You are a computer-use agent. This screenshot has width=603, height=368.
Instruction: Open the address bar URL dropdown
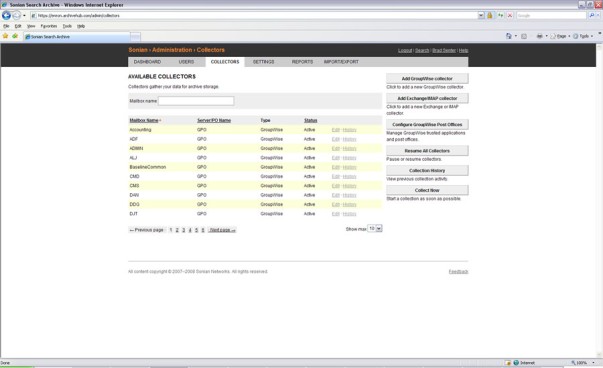(x=481, y=15)
